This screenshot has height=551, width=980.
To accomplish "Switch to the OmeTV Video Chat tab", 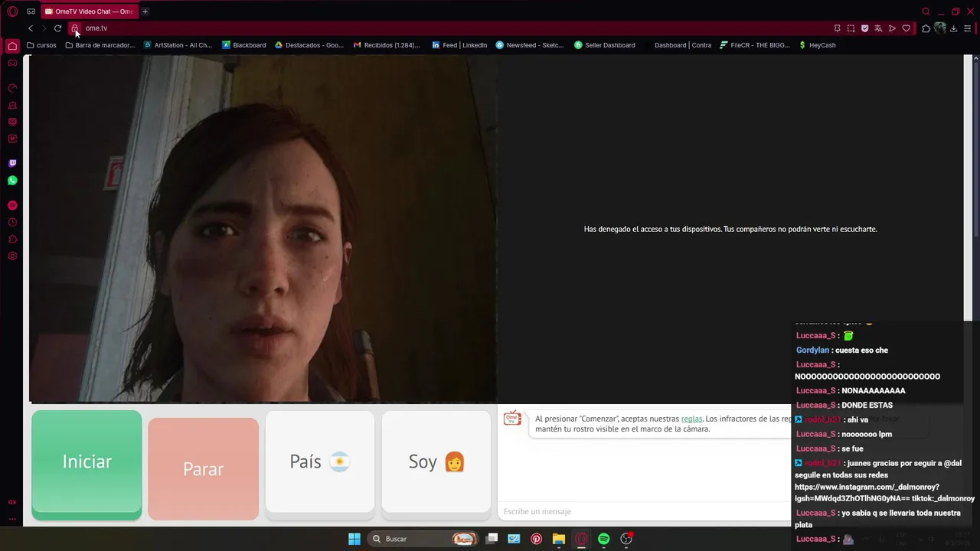I will (88, 11).
